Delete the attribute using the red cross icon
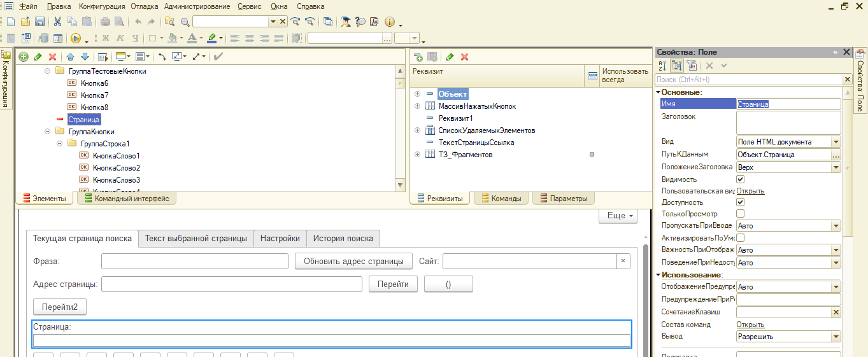The height and width of the screenshot is (357, 868). click(465, 57)
